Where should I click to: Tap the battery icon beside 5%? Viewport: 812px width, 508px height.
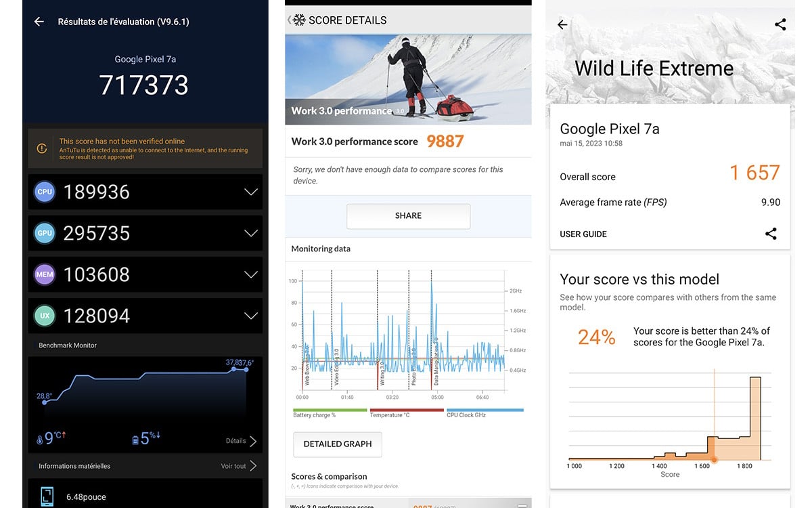[x=136, y=440]
